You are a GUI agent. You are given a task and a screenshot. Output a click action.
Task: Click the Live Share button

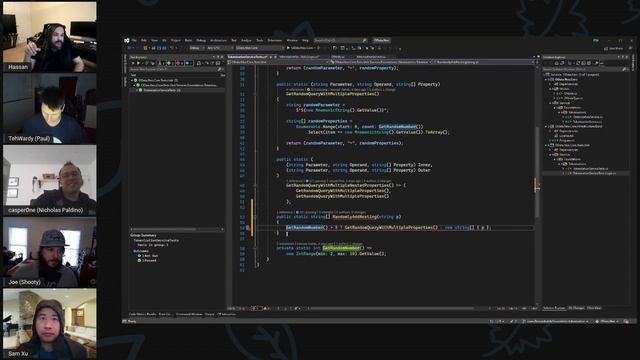pos(614,49)
